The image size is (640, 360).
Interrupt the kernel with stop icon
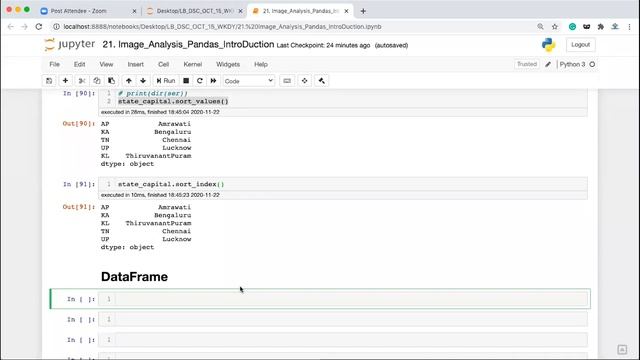186,81
